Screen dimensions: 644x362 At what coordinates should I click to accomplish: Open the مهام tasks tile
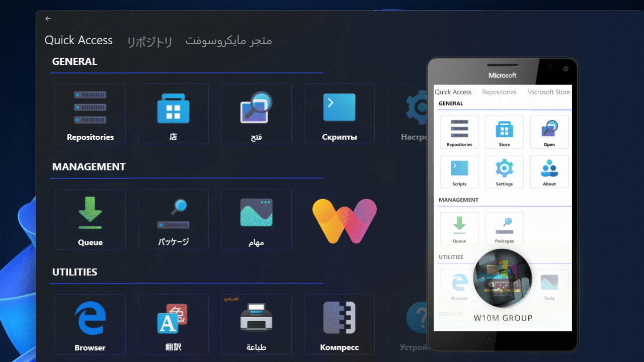coord(256,219)
